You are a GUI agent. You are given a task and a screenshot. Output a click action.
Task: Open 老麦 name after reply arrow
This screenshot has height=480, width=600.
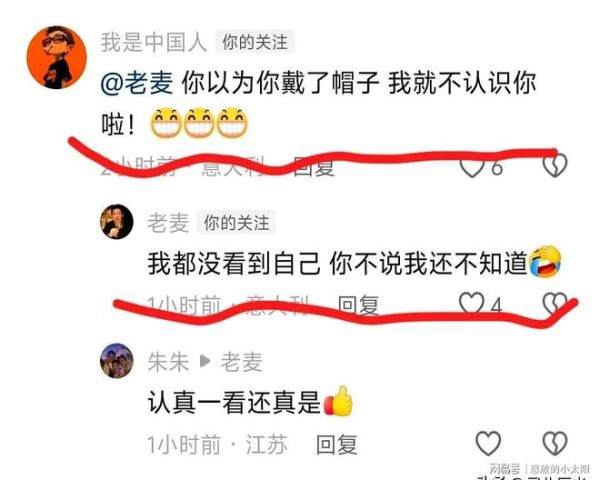(x=241, y=361)
